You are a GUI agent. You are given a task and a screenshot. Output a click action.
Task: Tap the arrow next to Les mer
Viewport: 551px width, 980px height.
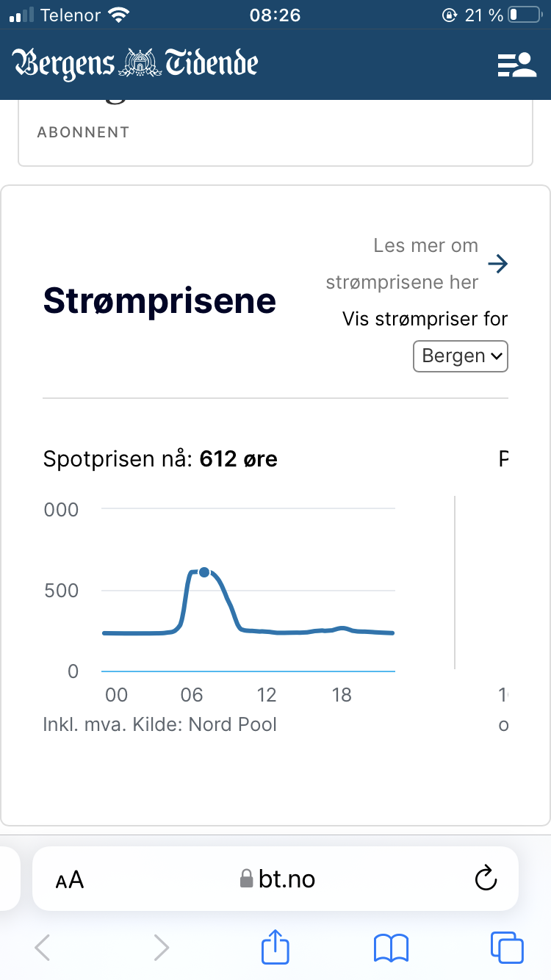click(497, 264)
